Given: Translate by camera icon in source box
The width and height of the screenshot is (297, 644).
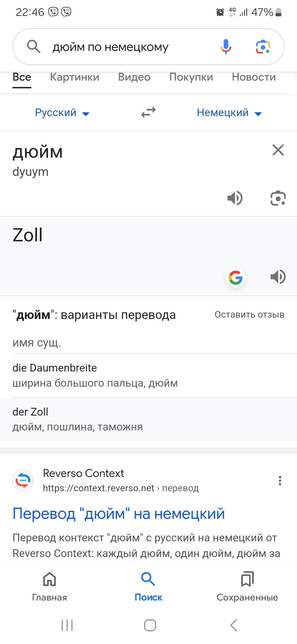Looking at the screenshot, I should point(278,198).
